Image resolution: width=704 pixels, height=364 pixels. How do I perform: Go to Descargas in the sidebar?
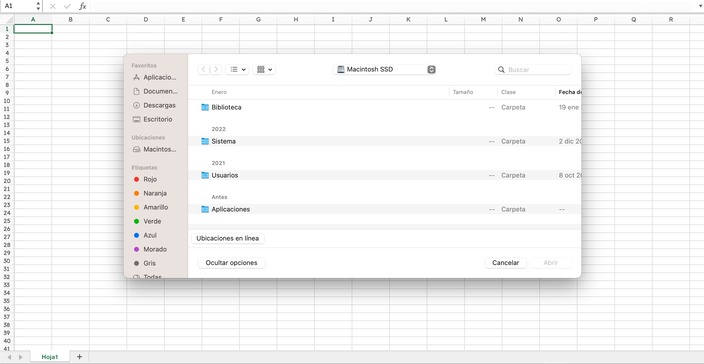154,105
